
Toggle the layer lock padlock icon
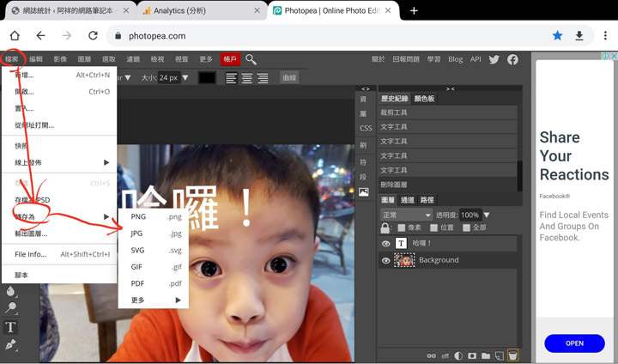(x=385, y=228)
